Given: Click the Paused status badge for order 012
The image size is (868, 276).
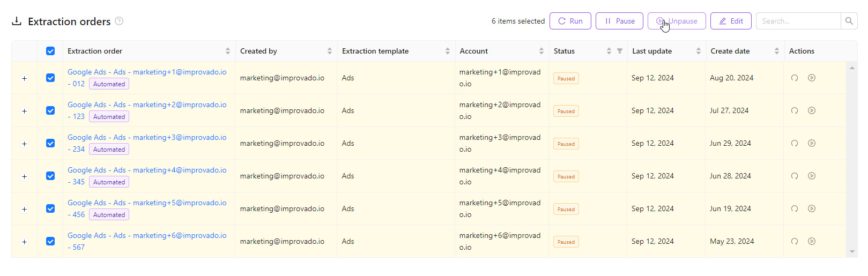Looking at the screenshot, I should point(566,78).
